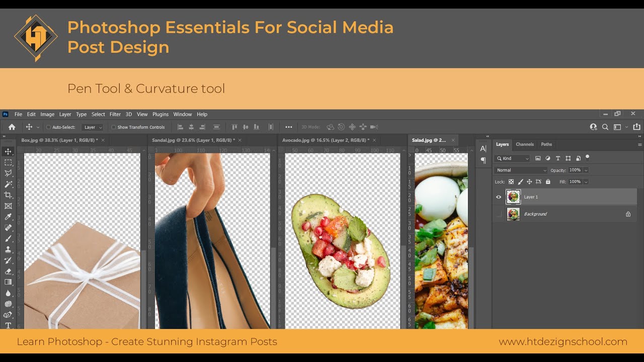
Task: Close the Box.jpg document tab
Action: (103, 140)
